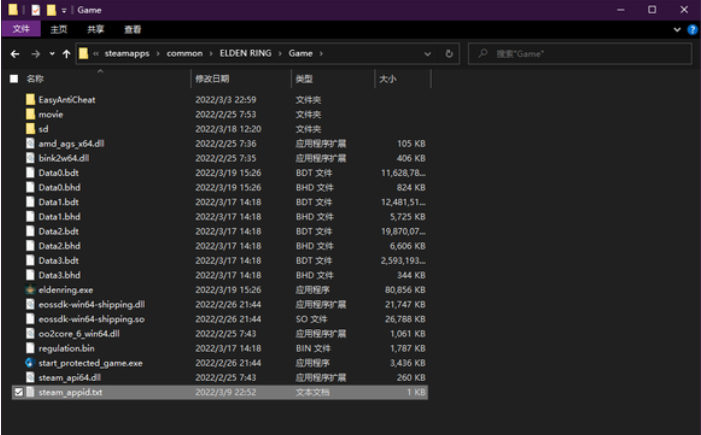This screenshot has width=701, height=435.
Task: Click the eldenring.exe application icon
Action: click(x=30, y=290)
